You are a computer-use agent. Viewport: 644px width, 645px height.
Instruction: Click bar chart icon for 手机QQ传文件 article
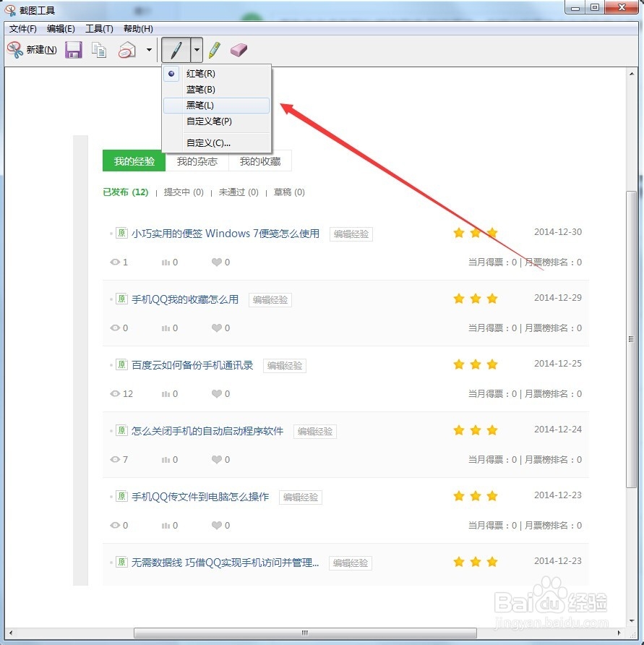click(x=166, y=526)
